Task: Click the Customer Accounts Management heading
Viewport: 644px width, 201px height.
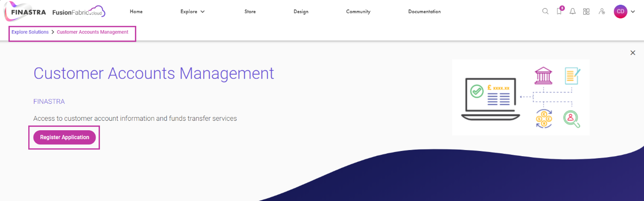Action: [154, 74]
